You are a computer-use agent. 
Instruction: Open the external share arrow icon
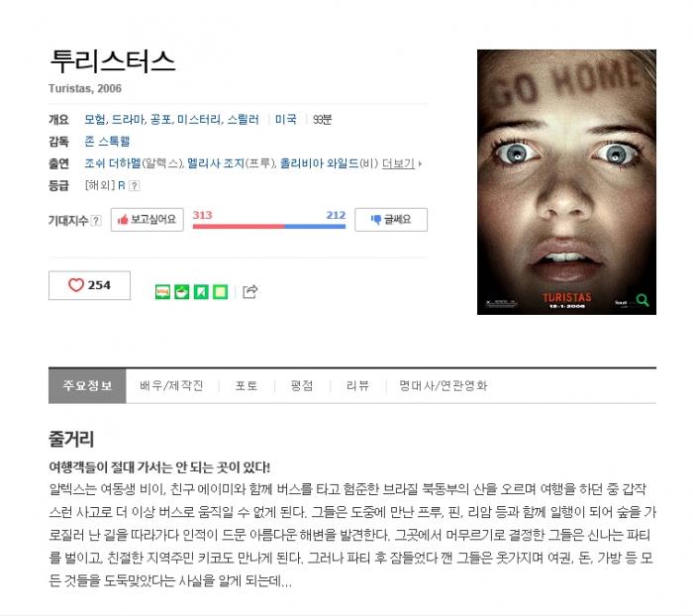250,291
